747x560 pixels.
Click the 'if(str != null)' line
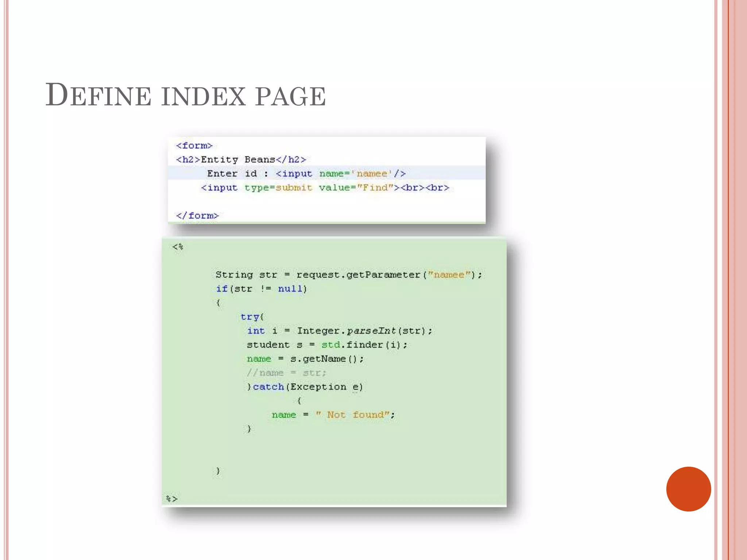tap(261, 289)
